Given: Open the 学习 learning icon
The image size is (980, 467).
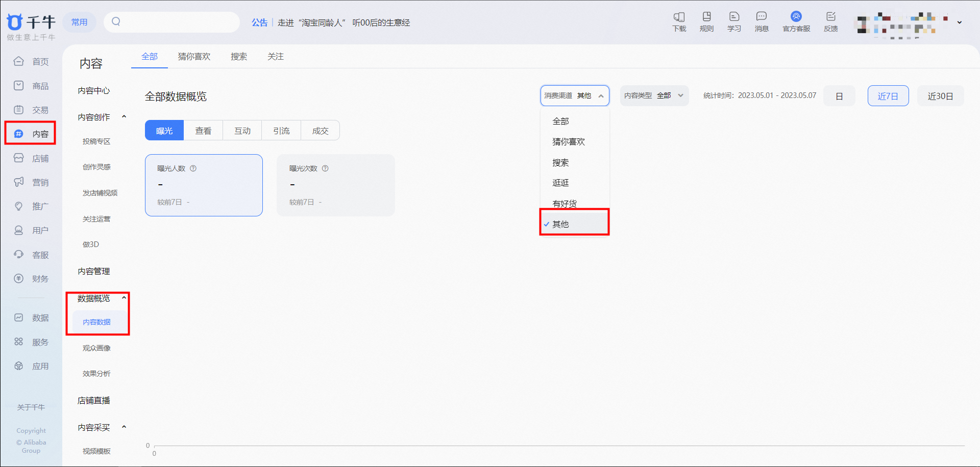Looking at the screenshot, I should click(x=734, y=22).
